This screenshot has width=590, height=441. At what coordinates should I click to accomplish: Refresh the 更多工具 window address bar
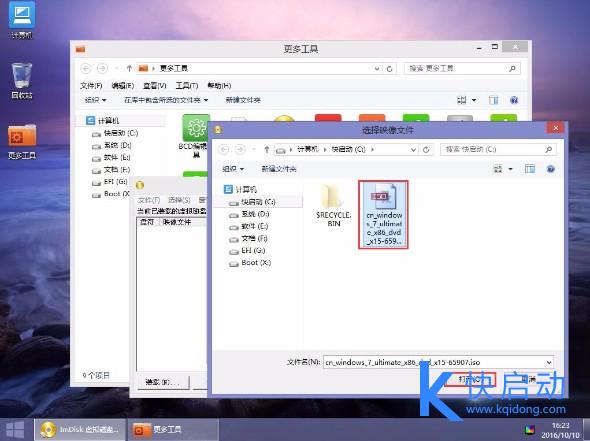[389, 69]
